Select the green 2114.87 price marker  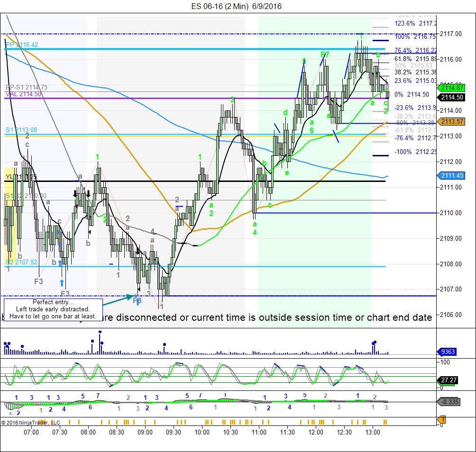[x=451, y=88]
